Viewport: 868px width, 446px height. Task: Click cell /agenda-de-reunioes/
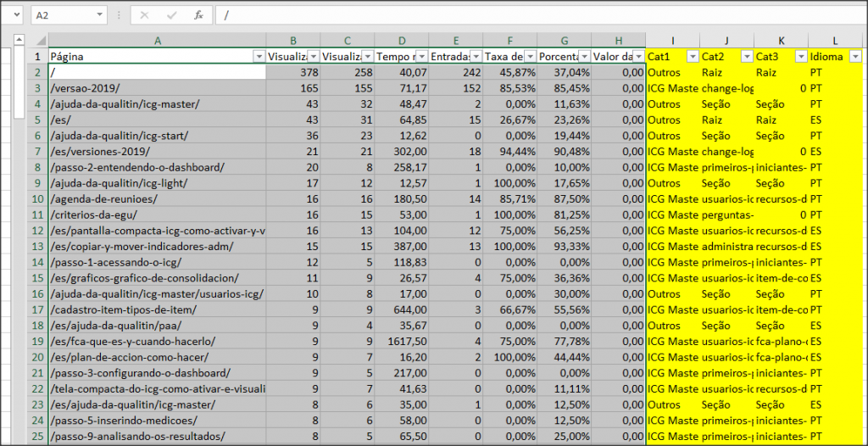pos(157,199)
